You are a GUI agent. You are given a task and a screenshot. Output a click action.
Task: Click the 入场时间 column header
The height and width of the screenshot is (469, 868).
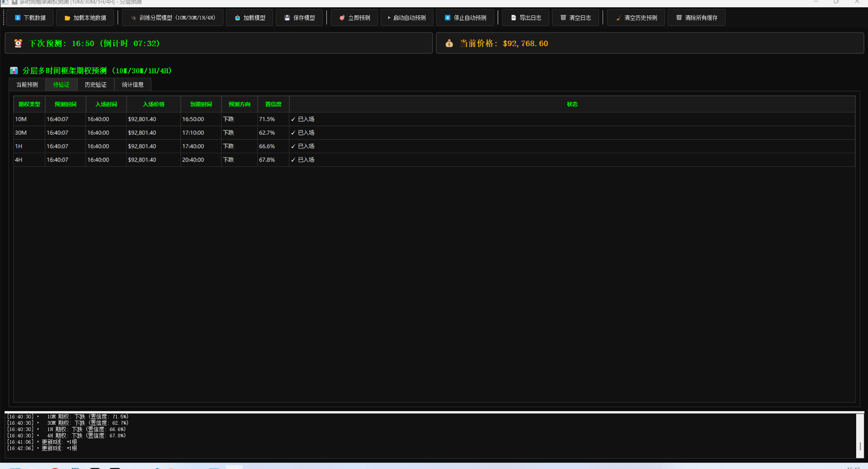[106, 104]
